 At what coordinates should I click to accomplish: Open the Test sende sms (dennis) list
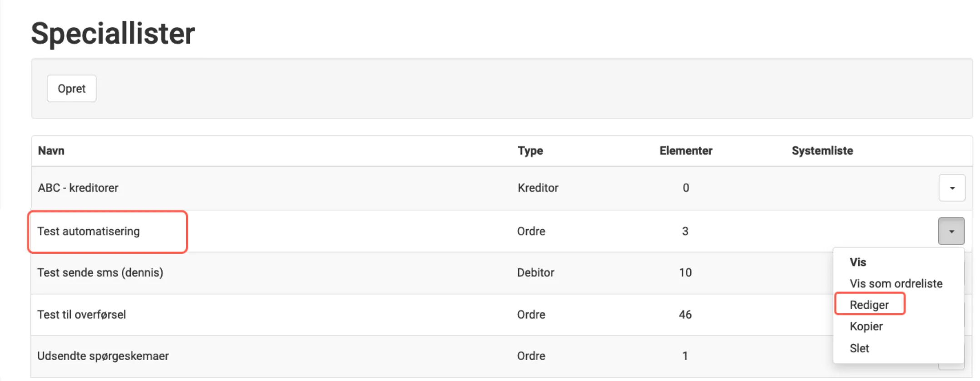pyautogui.click(x=100, y=272)
